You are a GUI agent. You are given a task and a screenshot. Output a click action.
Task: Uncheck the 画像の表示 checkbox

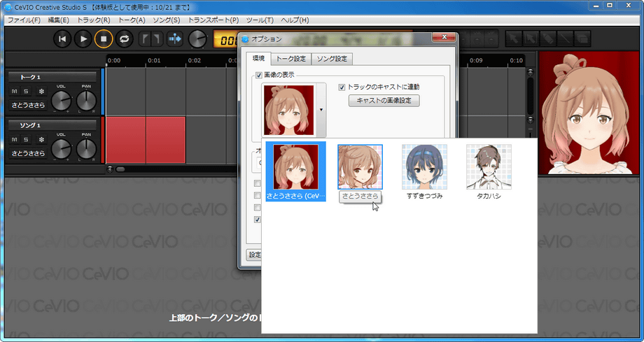[x=259, y=75]
